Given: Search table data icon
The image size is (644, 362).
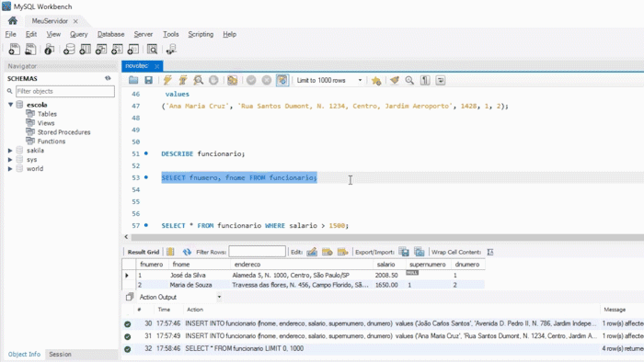Looking at the screenshot, I should (x=153, y=50).
